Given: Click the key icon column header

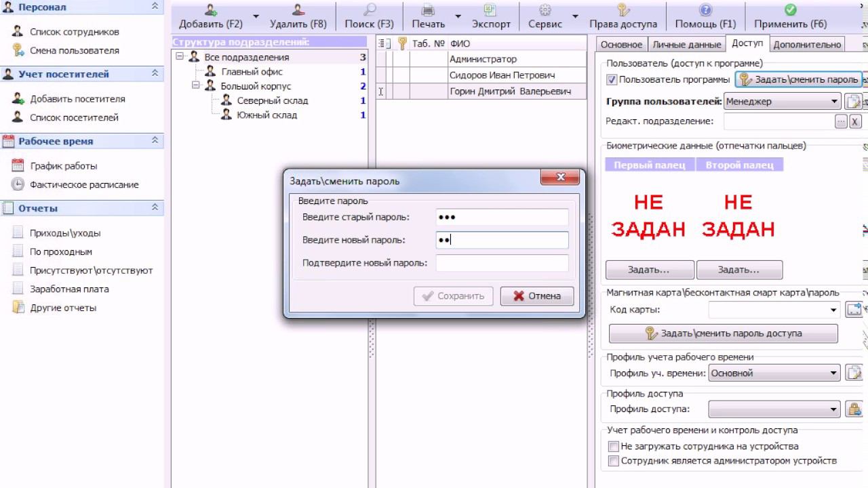Looking at the screenshot, I should [x=402, y=43].
